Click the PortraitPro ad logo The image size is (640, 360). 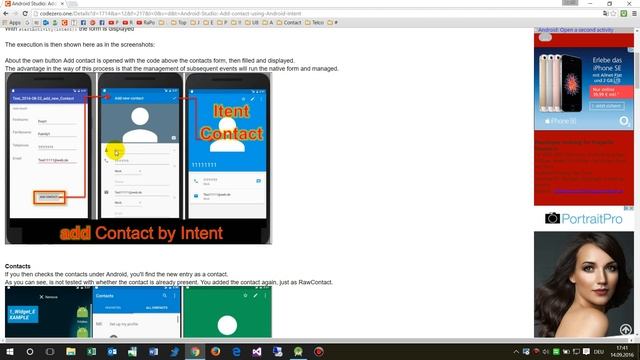(x=584, y=219)
